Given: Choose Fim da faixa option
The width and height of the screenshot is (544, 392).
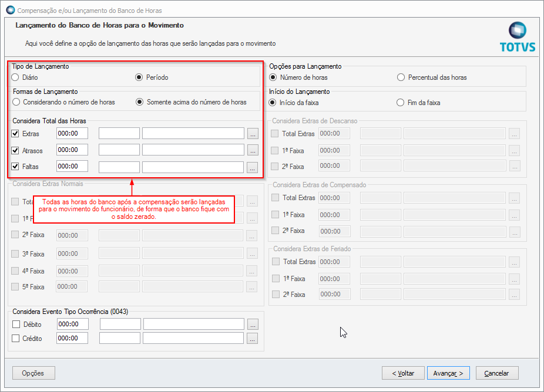Looking at the screenshot, I should pos(401,103).
